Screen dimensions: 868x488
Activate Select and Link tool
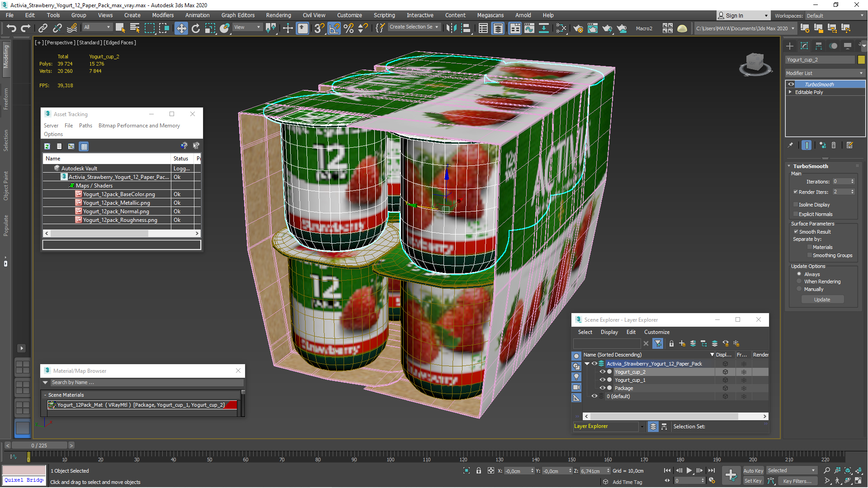click(43, 28)
